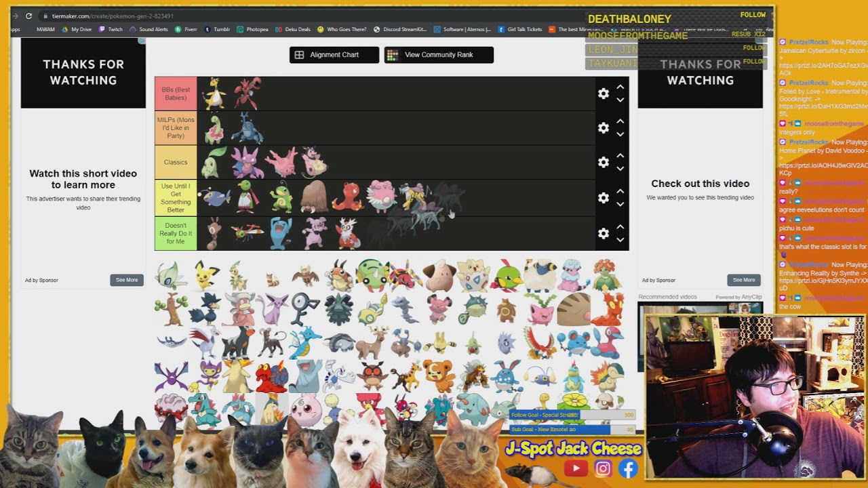Pick Sudowoodo from the unranked pool
The width and height of the screenshot is (868, 488).
point(171,310)
